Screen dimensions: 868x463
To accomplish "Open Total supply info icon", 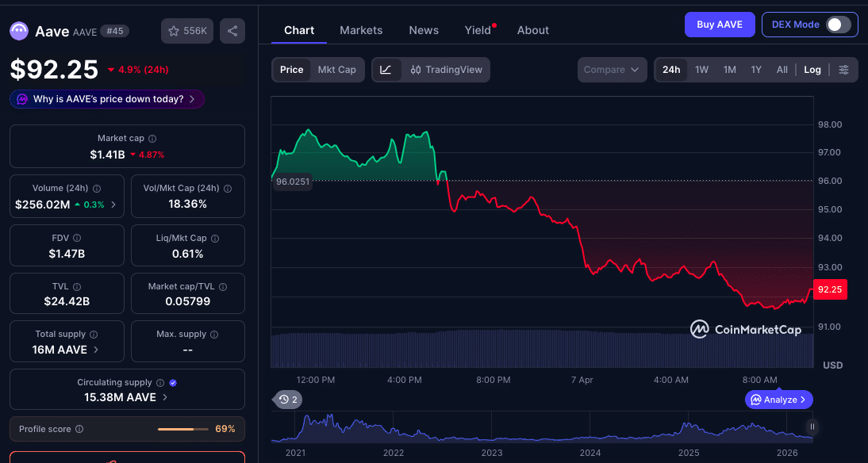I will pyautogui.click(x=94, y=334).
